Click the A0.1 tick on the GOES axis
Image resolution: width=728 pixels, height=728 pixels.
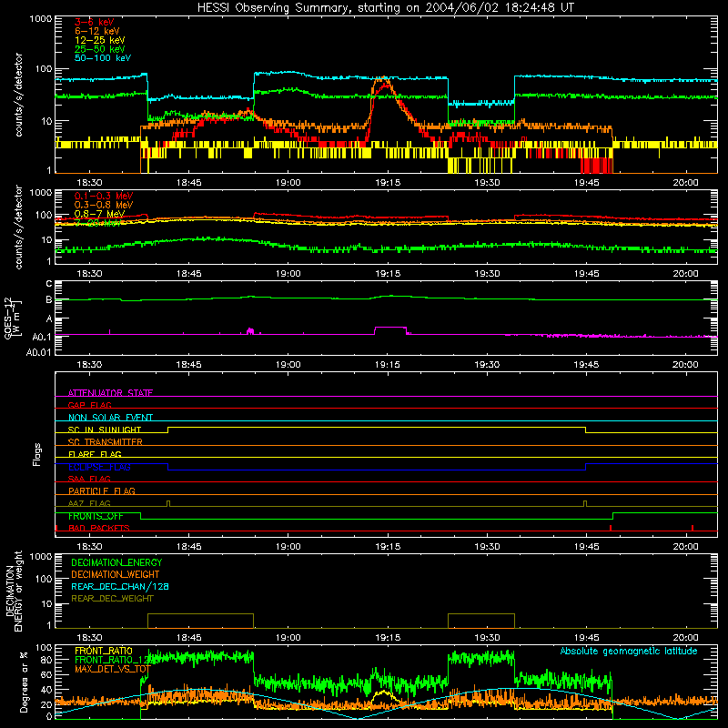pyautogui.click(x=42, y=337)
